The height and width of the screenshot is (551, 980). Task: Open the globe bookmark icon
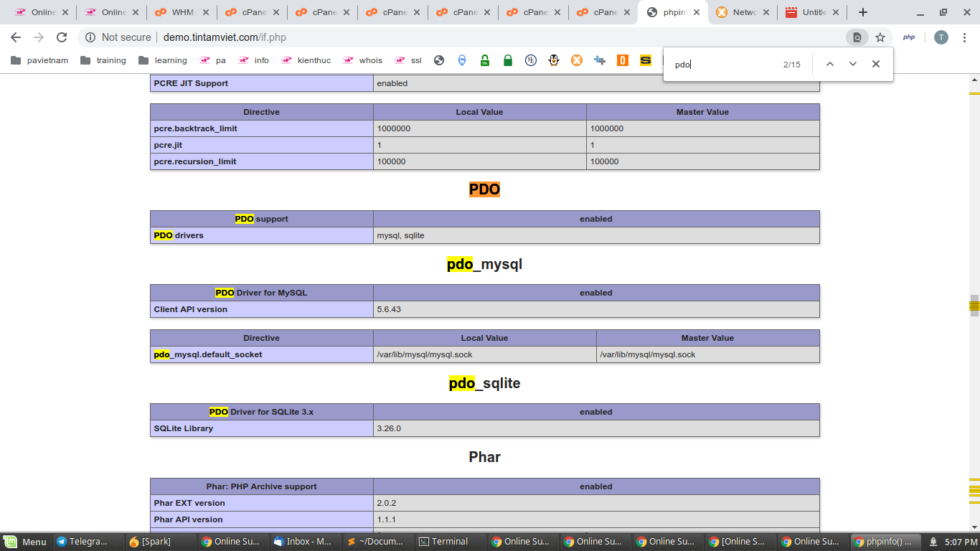click(x=439, y=60)
